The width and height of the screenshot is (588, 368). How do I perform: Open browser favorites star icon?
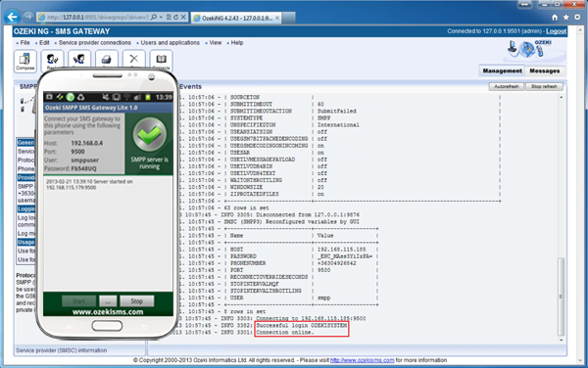(x=566, y=18)
